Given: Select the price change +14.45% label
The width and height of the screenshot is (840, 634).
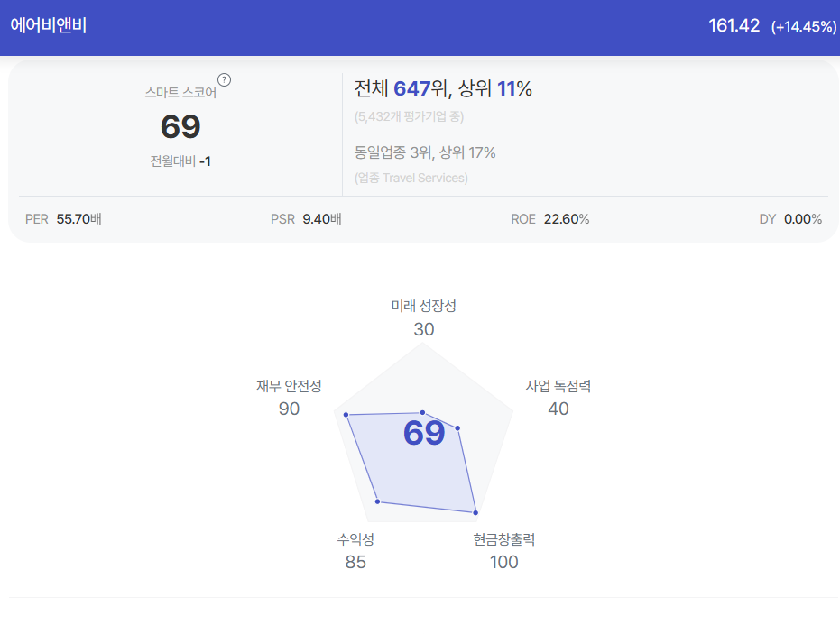Looking at the screenshot, I should click(804, 26).
